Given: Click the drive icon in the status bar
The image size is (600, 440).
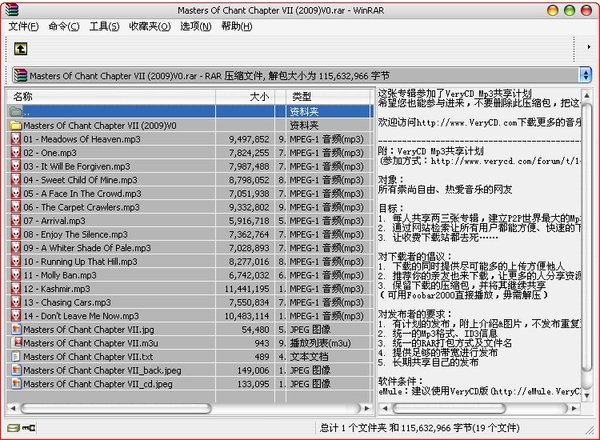Looking at the screenshot, I should tap(13, 428).
